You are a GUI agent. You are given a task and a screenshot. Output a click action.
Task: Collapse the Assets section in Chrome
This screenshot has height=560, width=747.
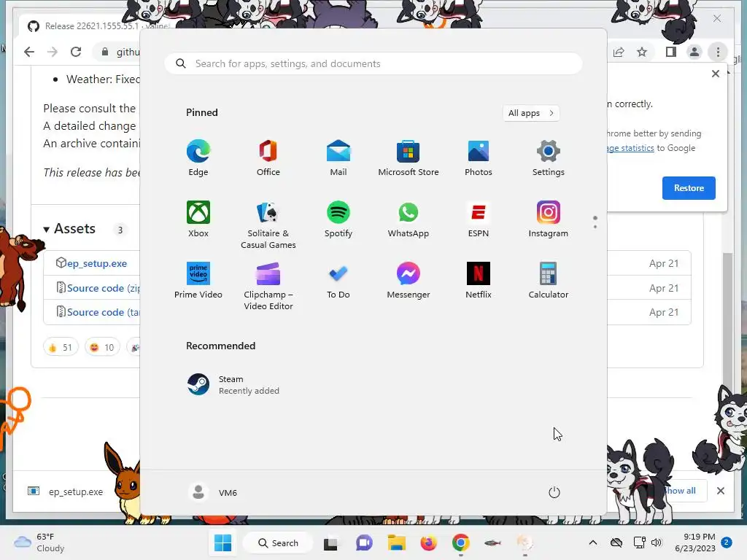point(46,230)
